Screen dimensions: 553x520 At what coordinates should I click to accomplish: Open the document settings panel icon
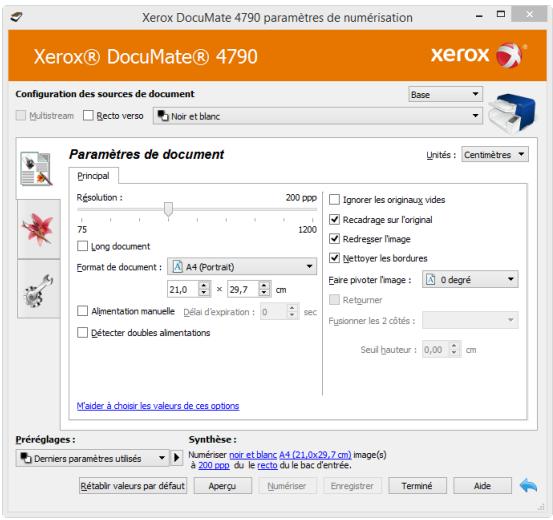(x=37, y=169)
